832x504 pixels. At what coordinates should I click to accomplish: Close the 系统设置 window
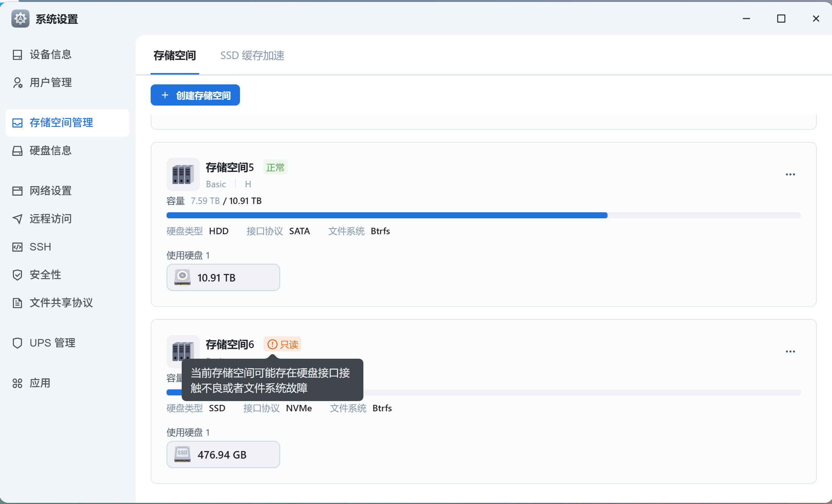(x=816, y=19)
